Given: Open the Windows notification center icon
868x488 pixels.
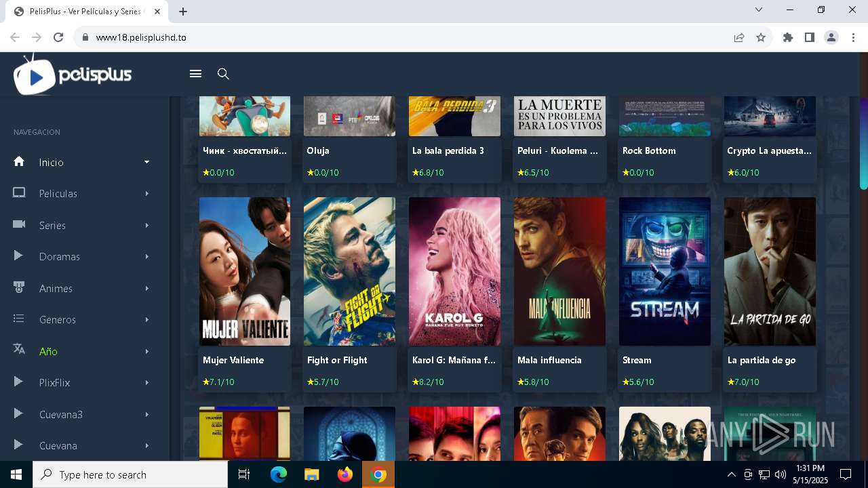Looking at the screenshot, I should coord(846,474).
